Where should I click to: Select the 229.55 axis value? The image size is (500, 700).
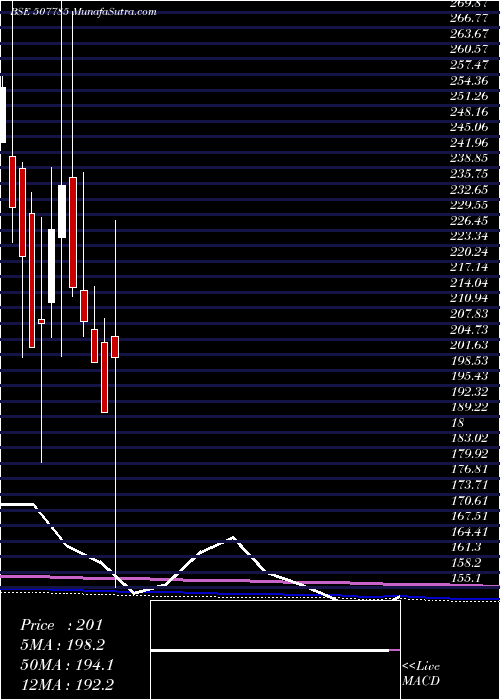tap(470, 205)
